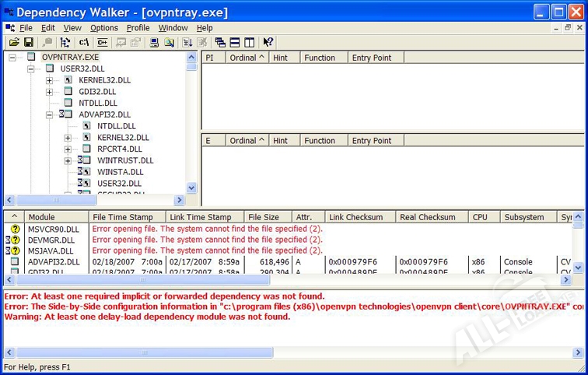This screenshot has height=375, width=588.
Task: Open the Options menu
Action: point(103,27)
